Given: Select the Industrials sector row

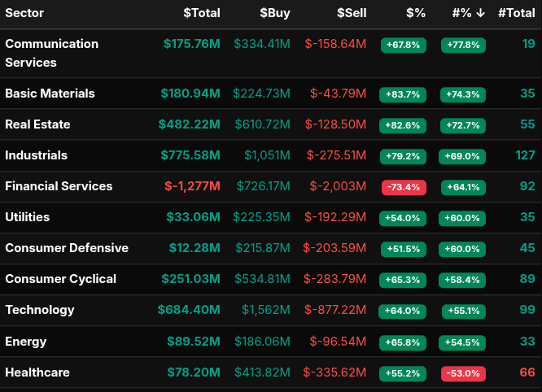Looking at the screenshot, I should tap(36, 155).
